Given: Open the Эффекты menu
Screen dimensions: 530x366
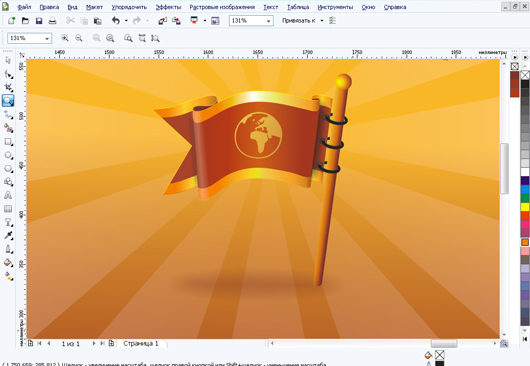Looking at the screenshot, I should 168,7.
